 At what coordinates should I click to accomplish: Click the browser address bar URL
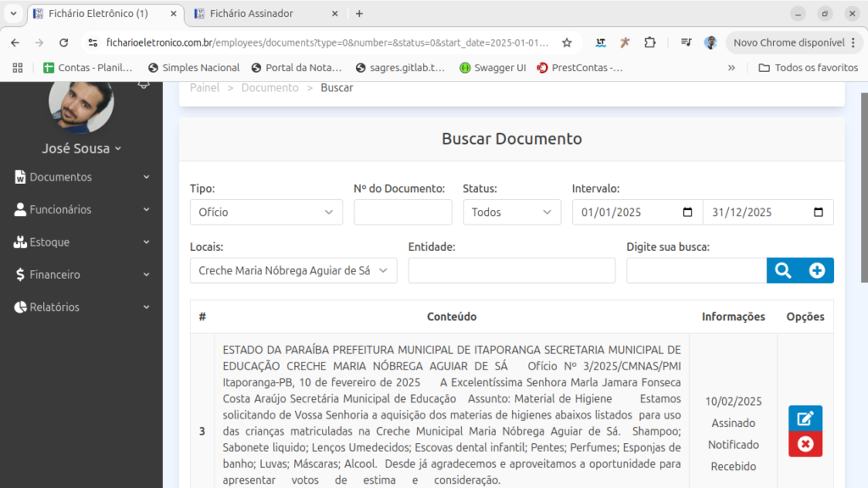pos(327,42)
